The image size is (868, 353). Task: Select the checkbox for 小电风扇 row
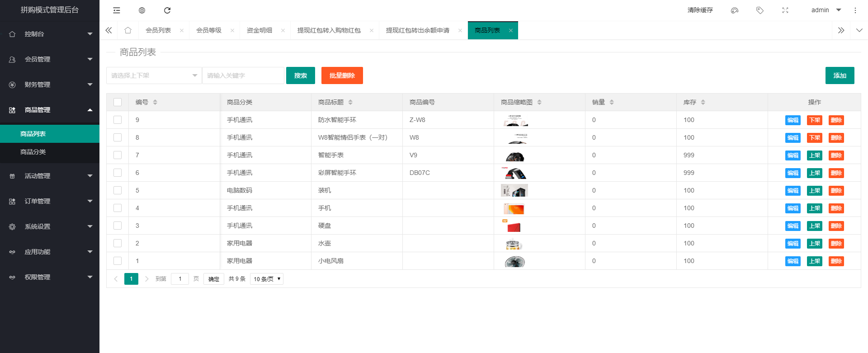coord(118,261)
